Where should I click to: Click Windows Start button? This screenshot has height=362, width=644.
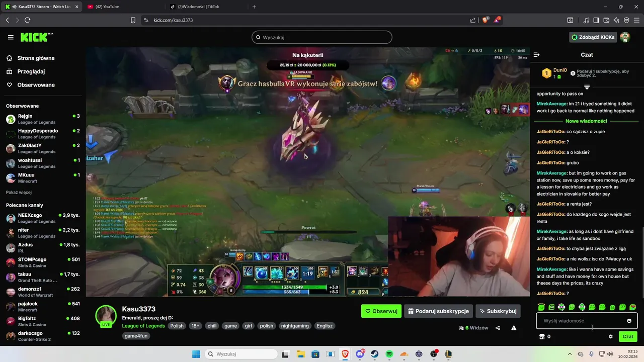pos(196,354)
